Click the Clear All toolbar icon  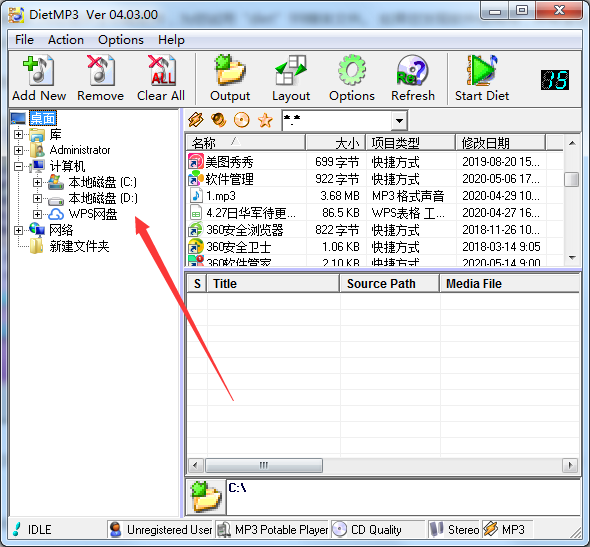[161, 71]
